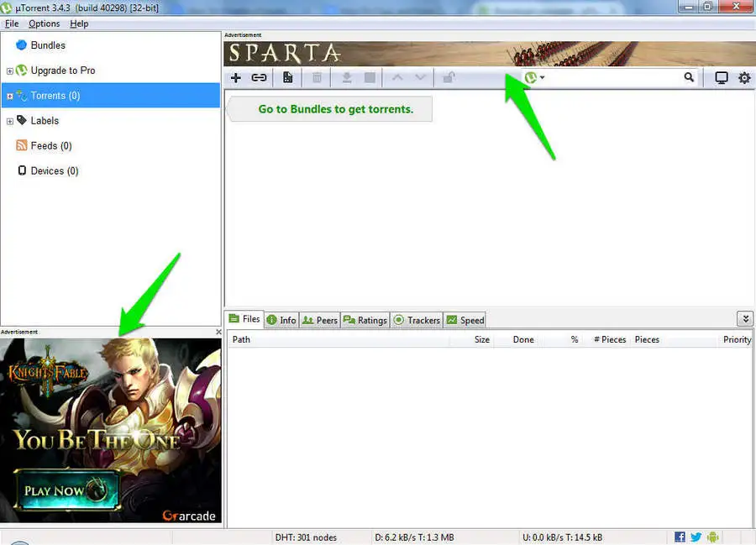The width and height of the screenshot is (756, 545).
Task: Click the Knights Fable ad image
Action: pos(110,430)
